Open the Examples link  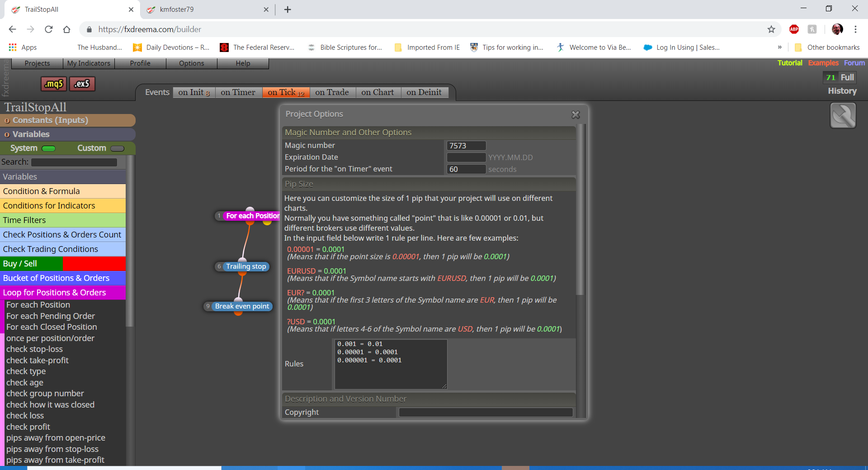click(x=823, y=63)
